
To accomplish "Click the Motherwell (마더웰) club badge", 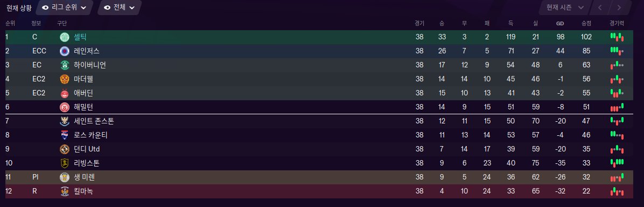I will click(65, 79).
